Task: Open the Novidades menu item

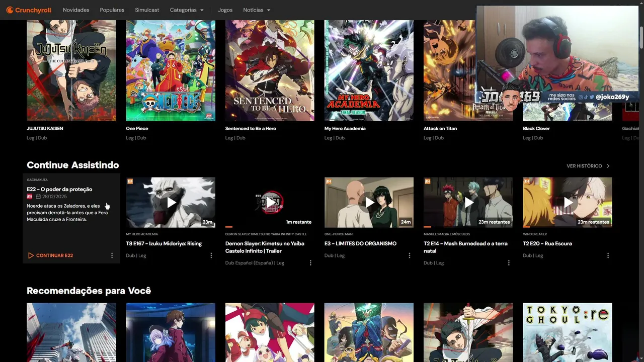Action: click(x=76, y=10)
